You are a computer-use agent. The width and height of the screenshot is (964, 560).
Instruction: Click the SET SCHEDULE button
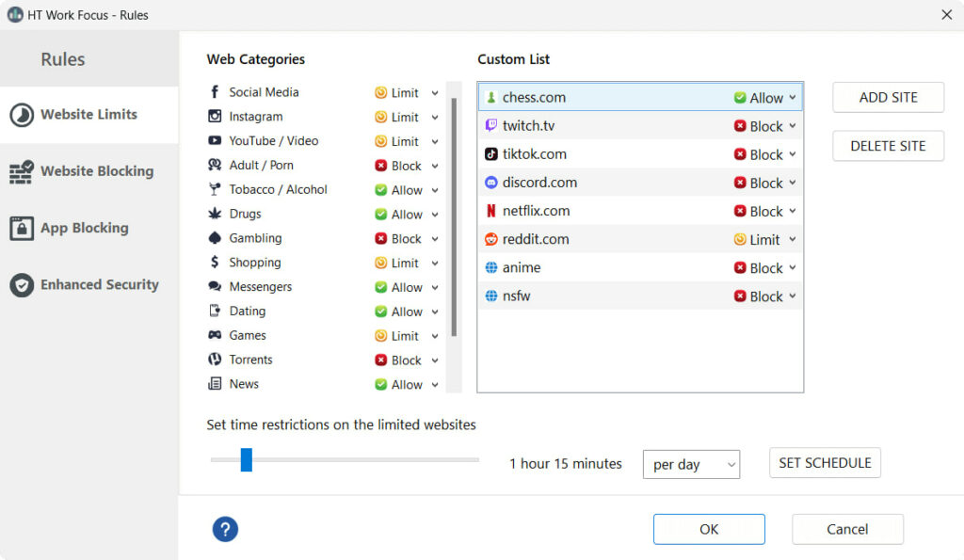click(x=825, y=463)
